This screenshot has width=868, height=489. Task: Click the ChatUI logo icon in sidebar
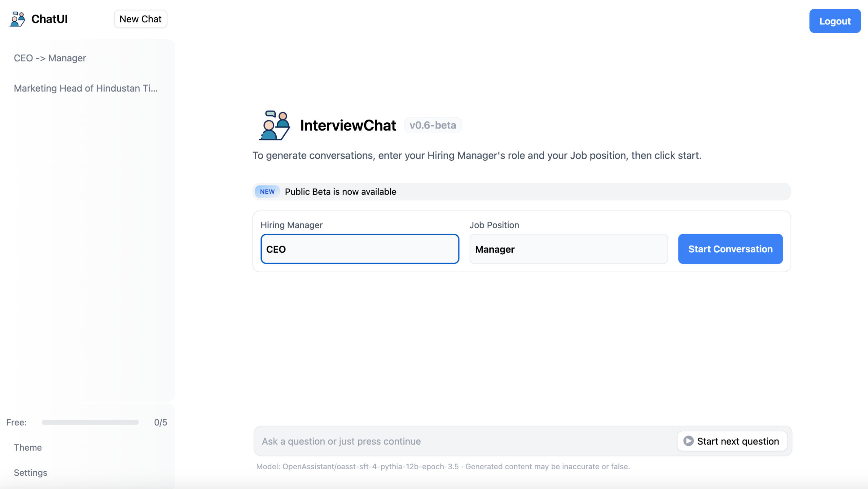pos(17,19)
